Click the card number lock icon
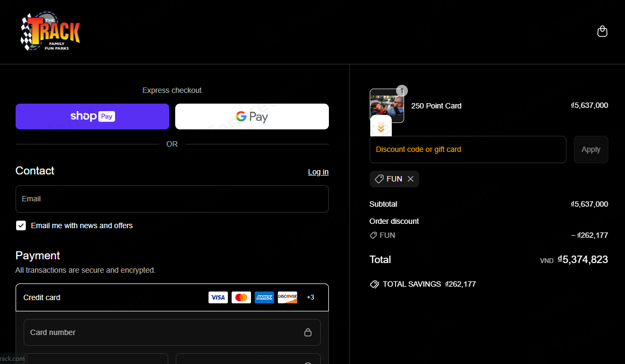The image size is (625, 364). point(308,332)
